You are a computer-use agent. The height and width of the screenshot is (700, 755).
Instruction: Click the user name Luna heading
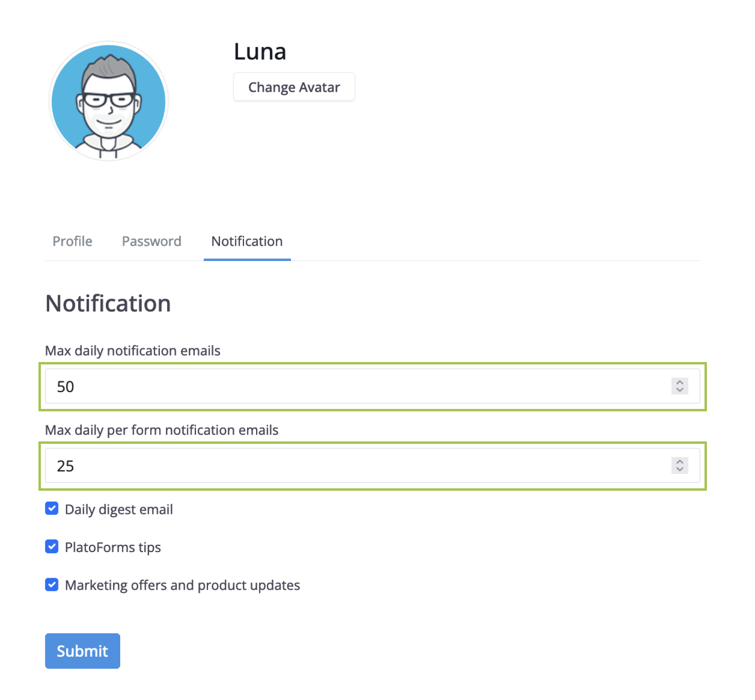[260, 52]
